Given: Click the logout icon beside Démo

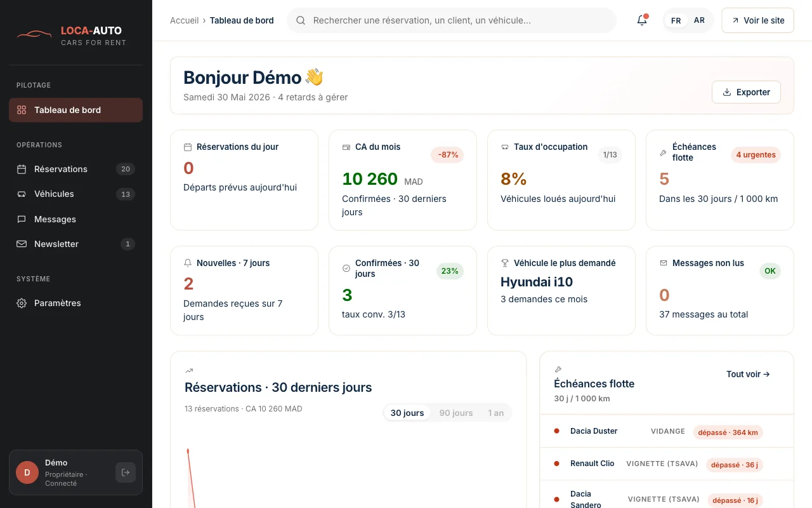Looking at the screenshot, I should point(126,472).
